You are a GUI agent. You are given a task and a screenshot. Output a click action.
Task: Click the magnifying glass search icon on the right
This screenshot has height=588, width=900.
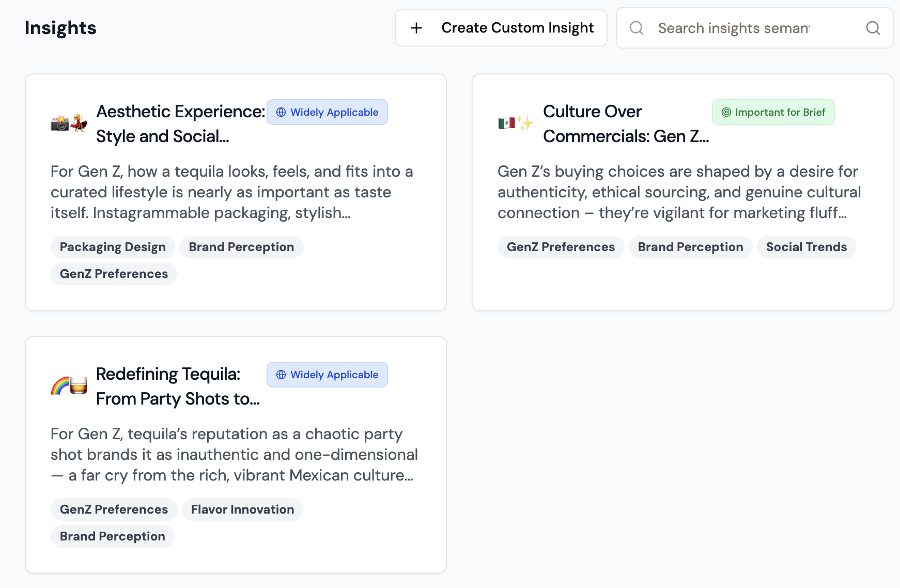pos(873,28)
